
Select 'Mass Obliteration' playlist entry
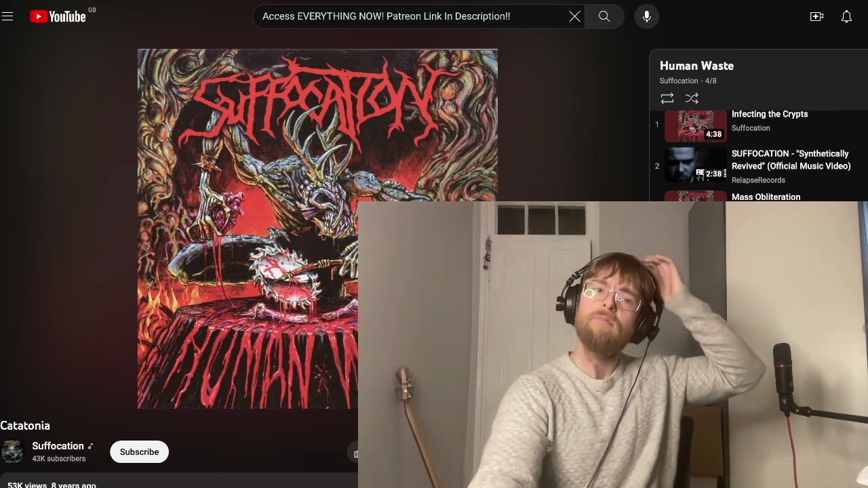click(x=766, y=197)
